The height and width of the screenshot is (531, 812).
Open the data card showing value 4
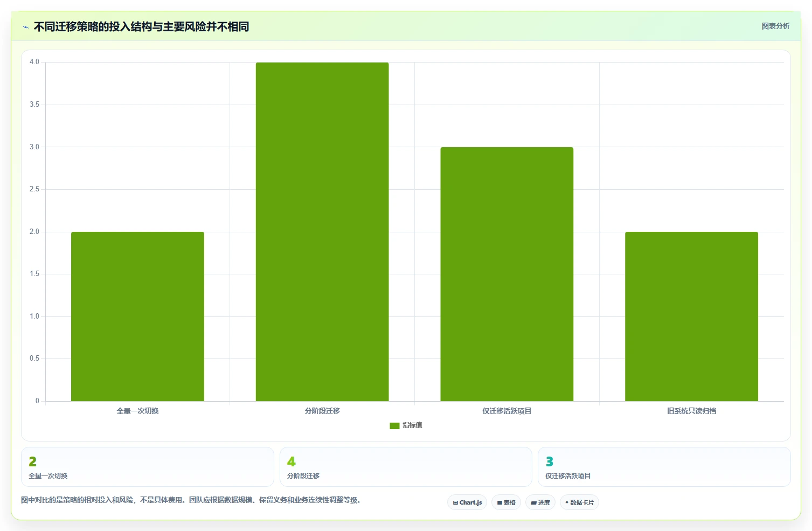pos(406,467)
